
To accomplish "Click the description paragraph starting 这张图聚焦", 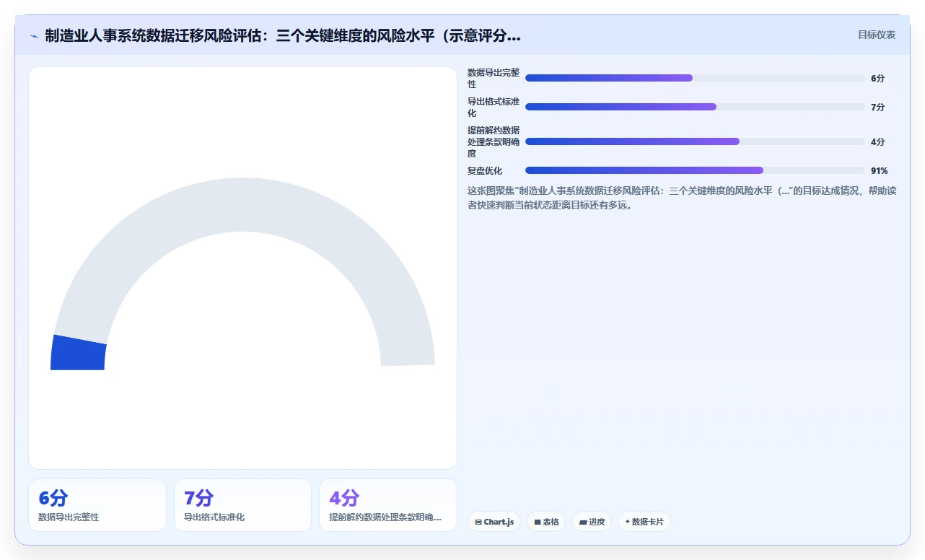I will 682,198.
